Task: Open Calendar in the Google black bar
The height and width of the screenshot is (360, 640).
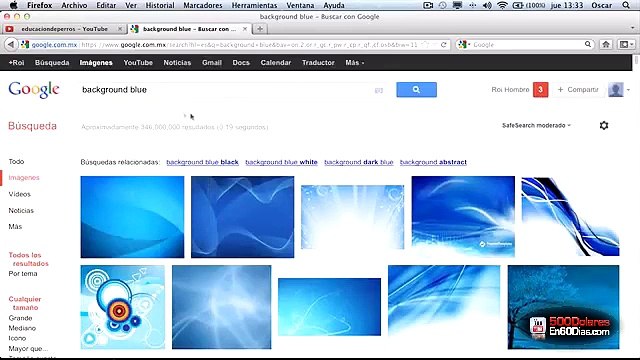Action: [x=276, y=62]
